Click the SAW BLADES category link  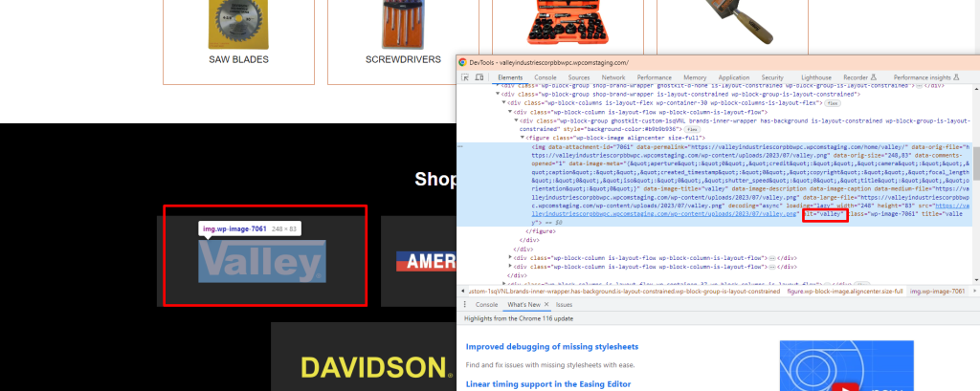[238, 59]
